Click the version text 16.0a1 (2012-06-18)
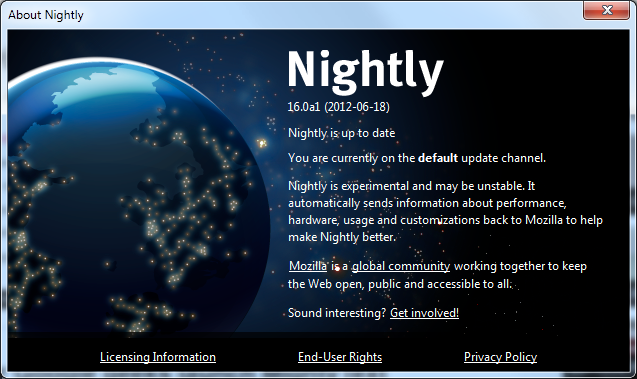Screen dimensions: 637x379 (338, 107)
